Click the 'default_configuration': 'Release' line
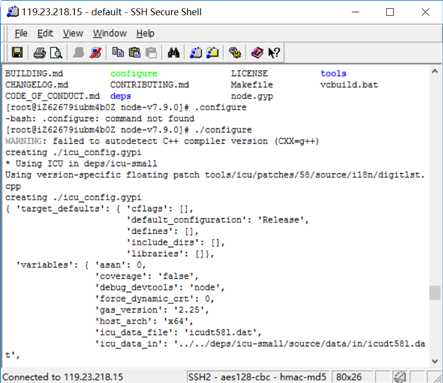Screen dimensions: 443x383 (x=218, y=220)
